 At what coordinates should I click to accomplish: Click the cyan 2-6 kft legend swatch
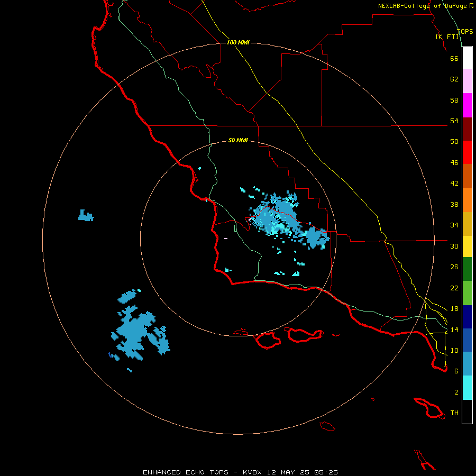pyautogui.click(x=467, y=388)
